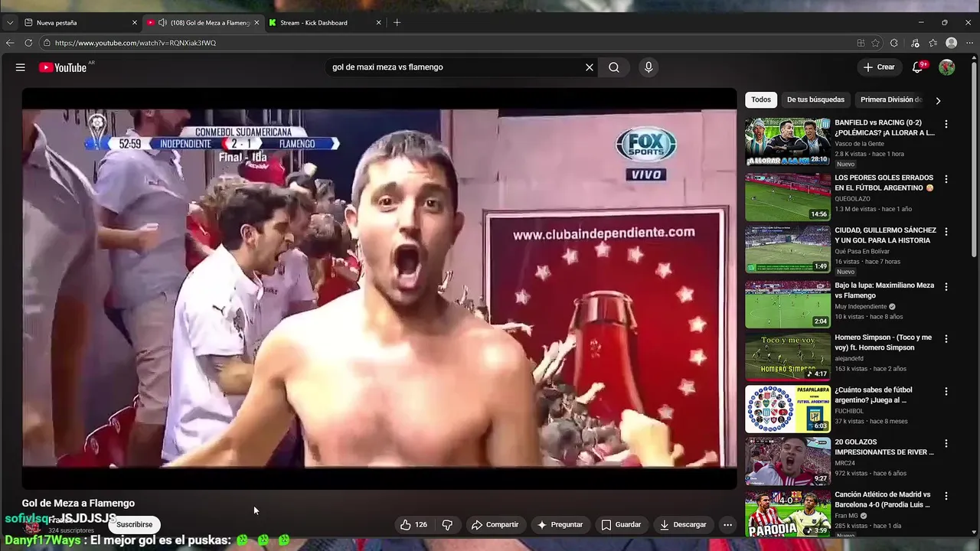Open more actions ellipsis under video
The width and height of the screenshot is (980, 551).
click(727, 525)
